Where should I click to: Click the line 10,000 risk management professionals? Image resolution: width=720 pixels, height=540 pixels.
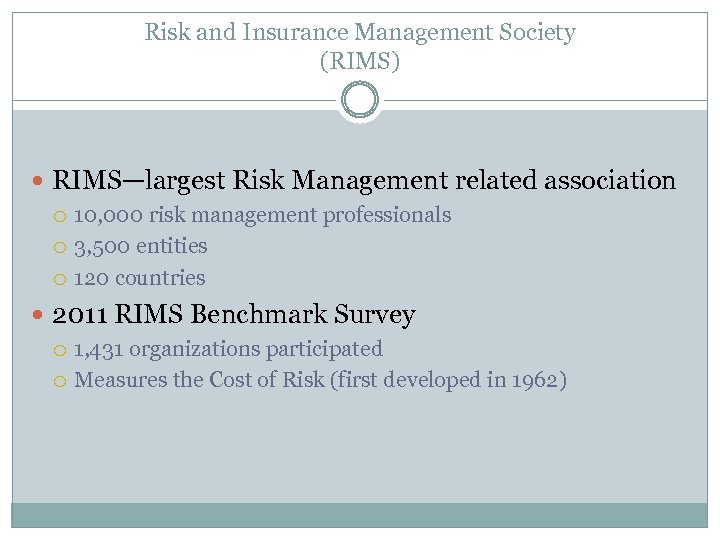coord(263,215)
